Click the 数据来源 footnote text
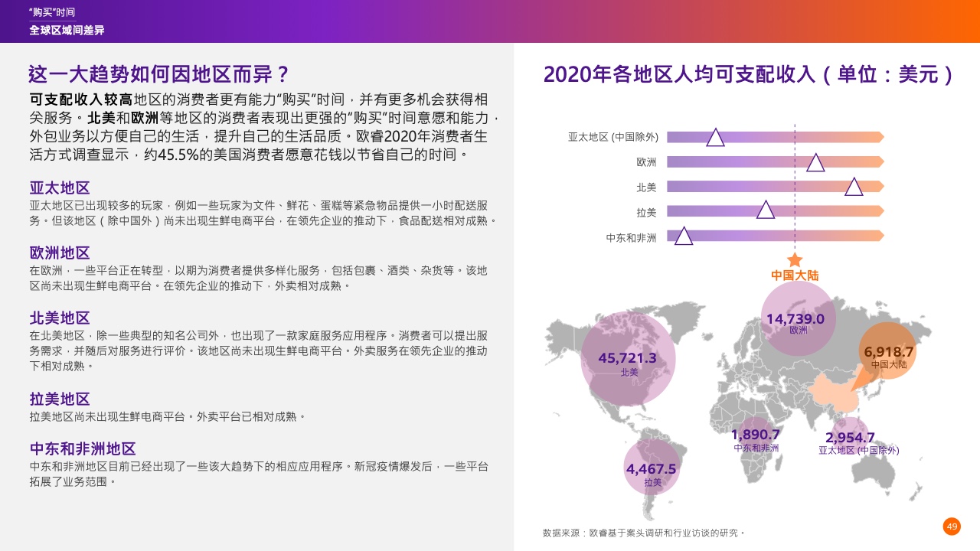This screenshot has height=551, width=980. pyautogui.click(x=643, y=533)
